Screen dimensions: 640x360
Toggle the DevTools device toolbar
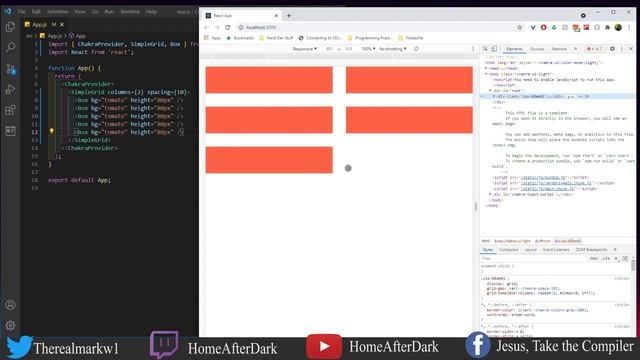pyautogui.click(x=494, y=49)
